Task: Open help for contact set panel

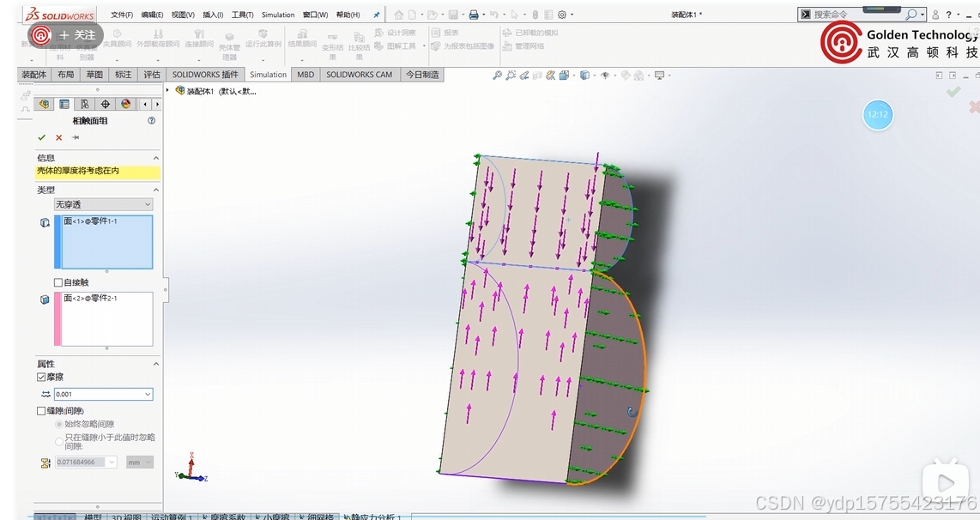Action: 151,121
